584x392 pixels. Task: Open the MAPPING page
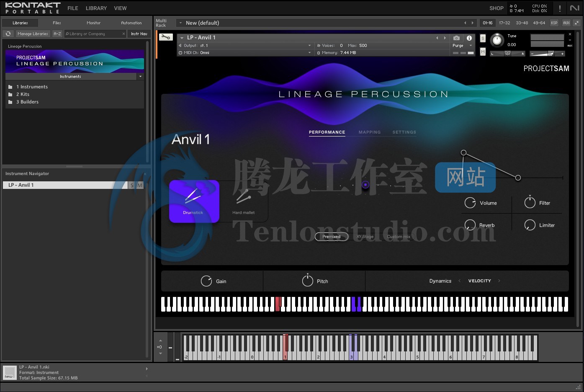[x=370, y=132]
